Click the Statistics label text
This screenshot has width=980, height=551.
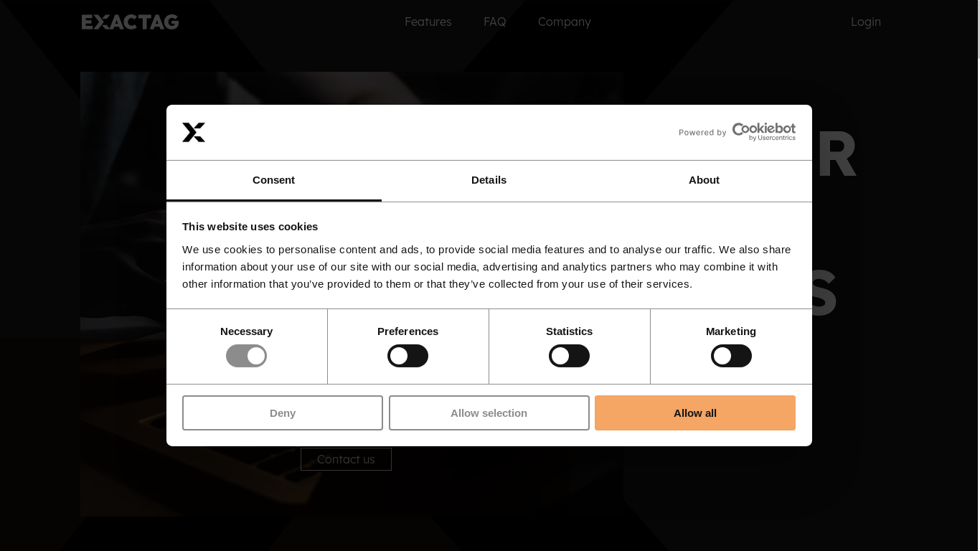569,331
